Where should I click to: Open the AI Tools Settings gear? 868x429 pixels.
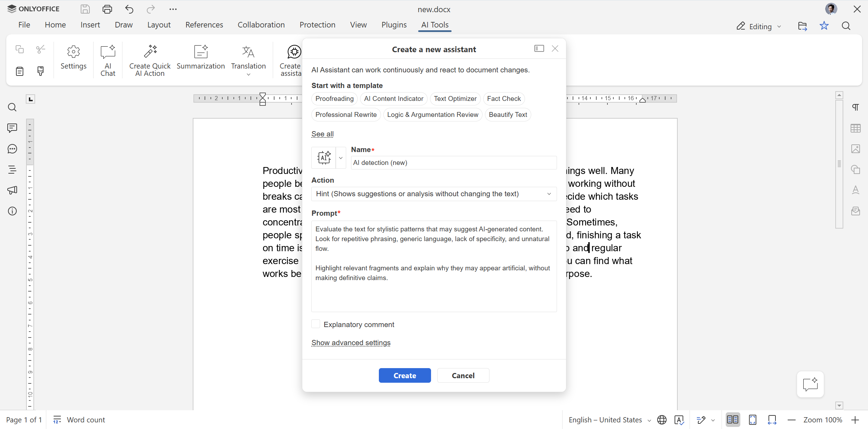[x=73, y=58]
